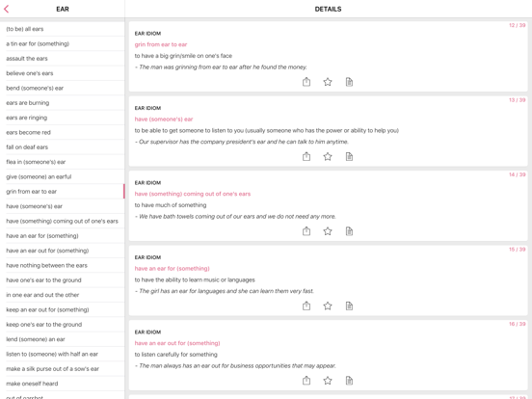Share the 'have (someone's) ear' idiom card
This screenshot has width=532, height=399.
pos(306,156)
